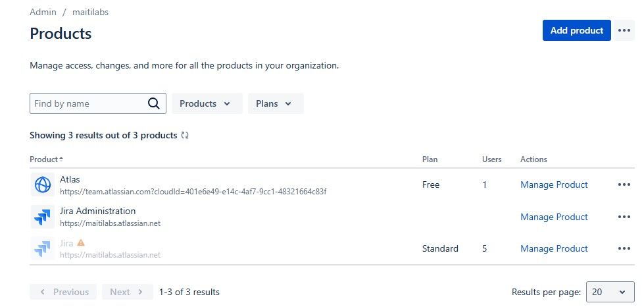Click the Atlas team.atlassian.com URL
Viewport: 644px width, 307px height.
[193, 192]
